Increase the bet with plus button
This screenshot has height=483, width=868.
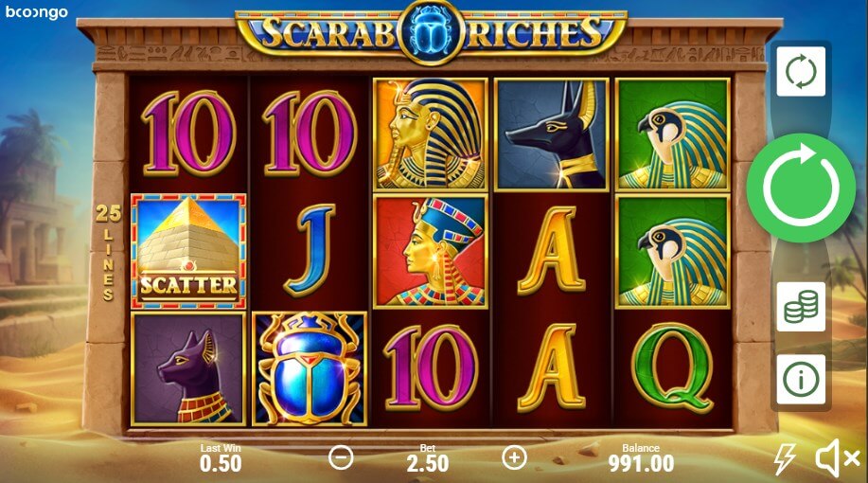[x=514, y=457]
